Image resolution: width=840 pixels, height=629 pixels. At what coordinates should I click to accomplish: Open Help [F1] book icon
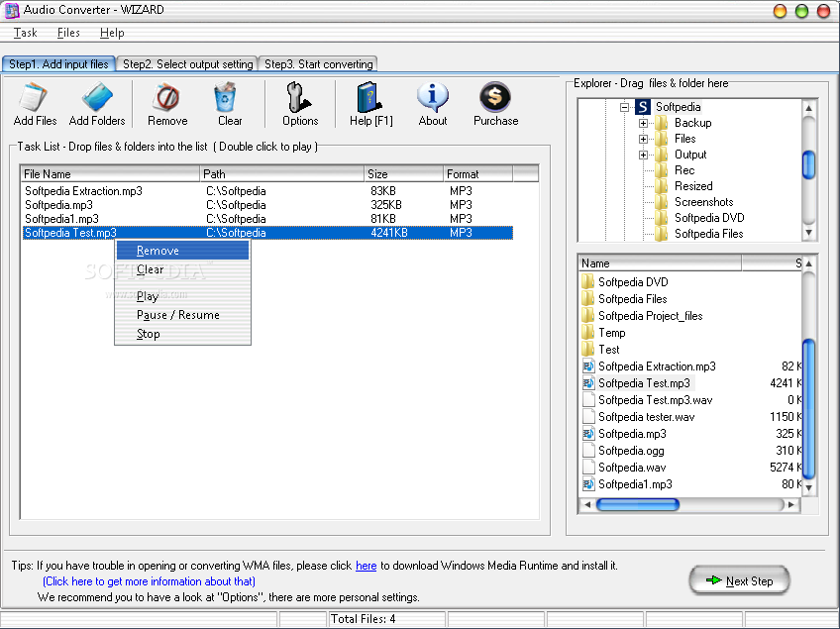coord(370,104)
